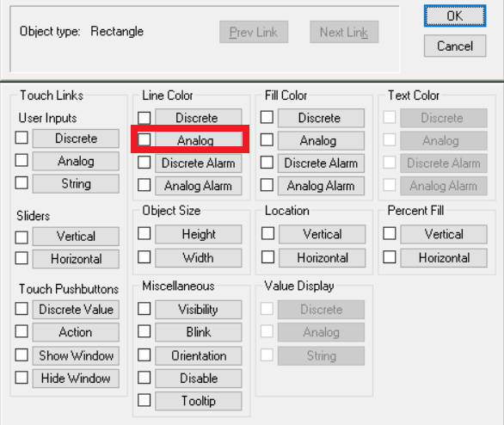
Task: Check Tooltip checkbox
Action: click(x=144, y=400)
